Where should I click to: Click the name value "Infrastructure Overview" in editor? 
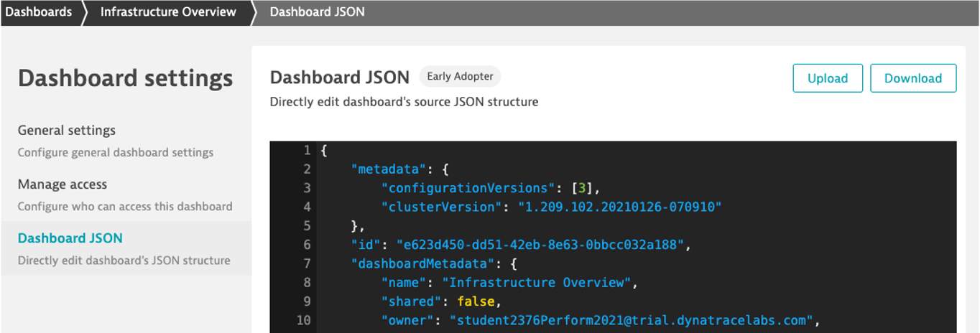tap(537, 282)
